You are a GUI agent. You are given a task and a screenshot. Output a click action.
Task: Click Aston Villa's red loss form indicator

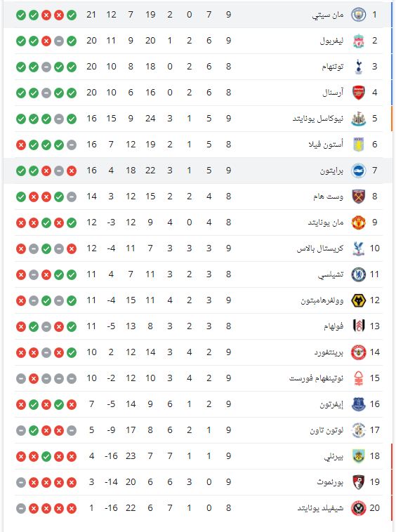pos(21,145)
